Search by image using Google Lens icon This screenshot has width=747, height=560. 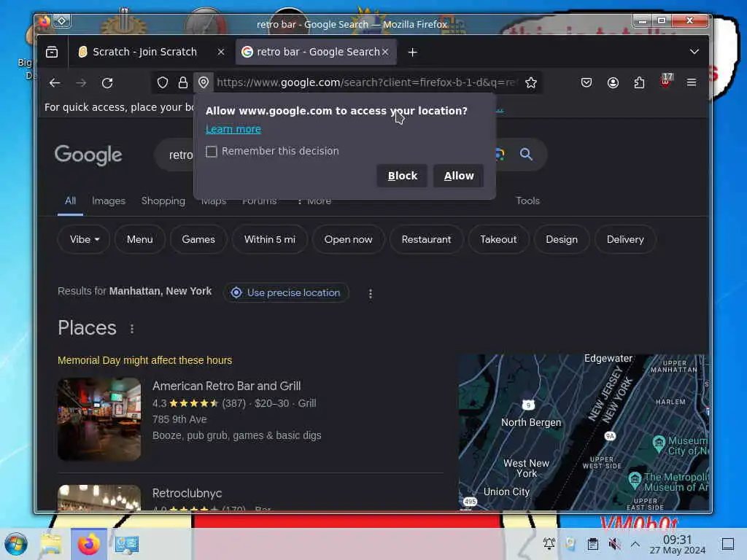499,154
